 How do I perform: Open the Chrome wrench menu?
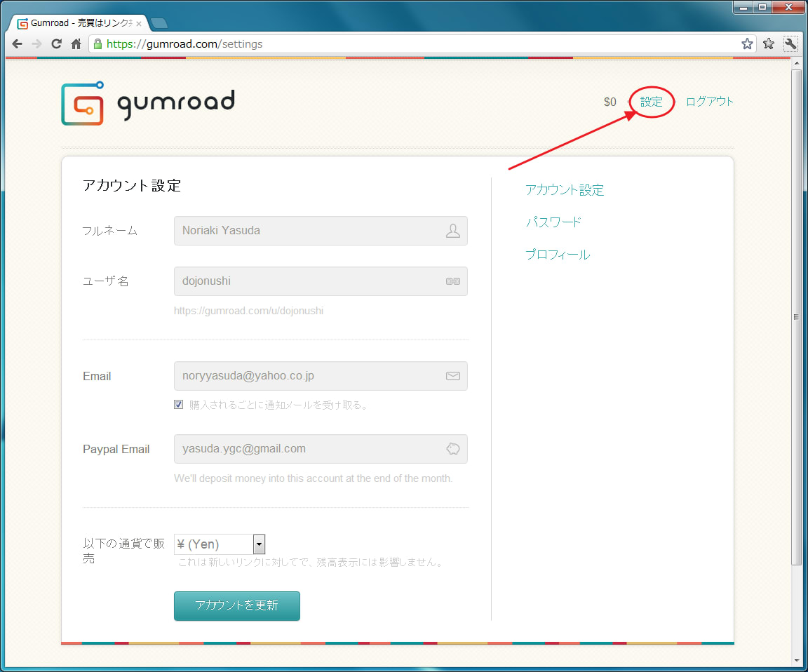pos(790,44)
